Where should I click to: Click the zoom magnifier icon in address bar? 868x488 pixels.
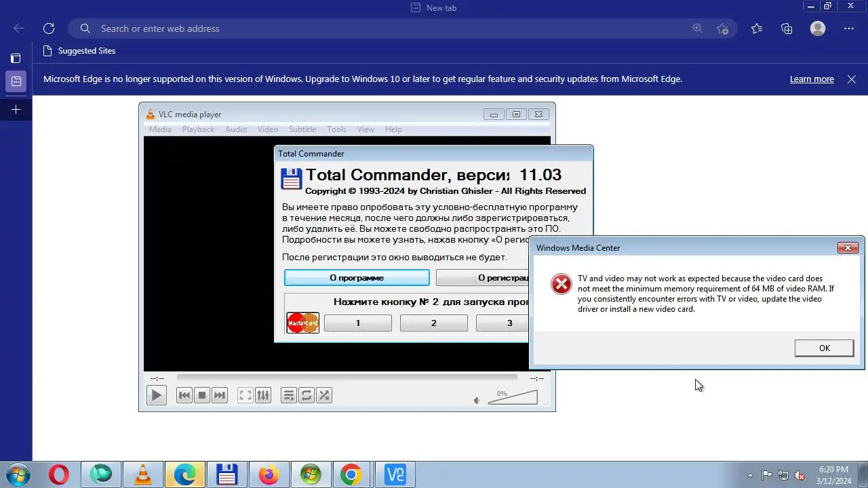pos(698,28)
